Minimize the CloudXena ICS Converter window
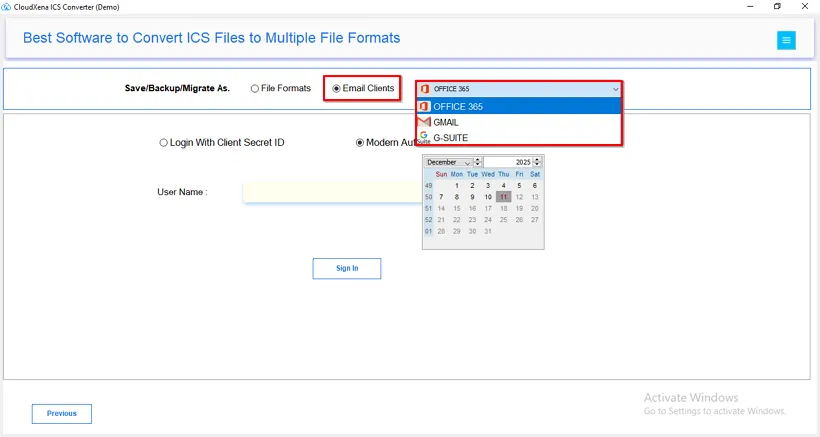Image resolution: width=820 pixels, height=437 pixels. pyautogui.click(x=750, y=6)
